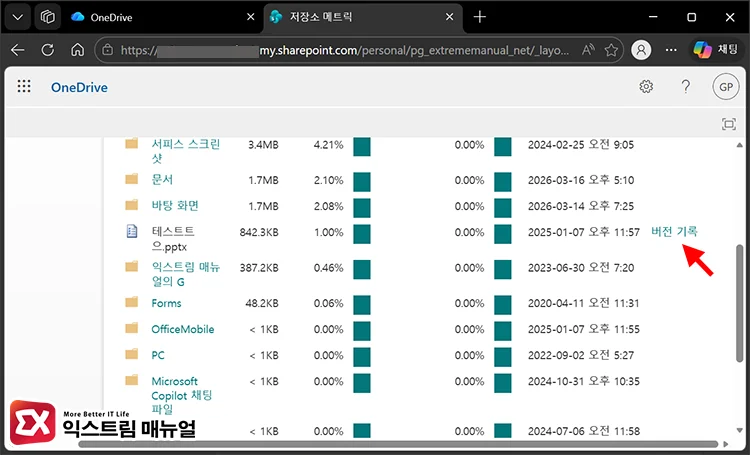Select the date 2023-06-30 오전 7:20

click(x=581, y=267)
